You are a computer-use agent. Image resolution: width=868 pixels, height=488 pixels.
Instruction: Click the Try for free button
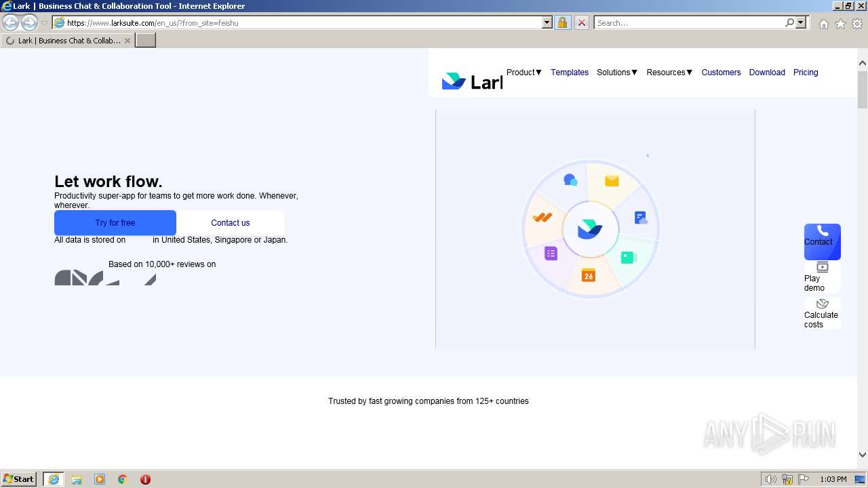(115, 223)
